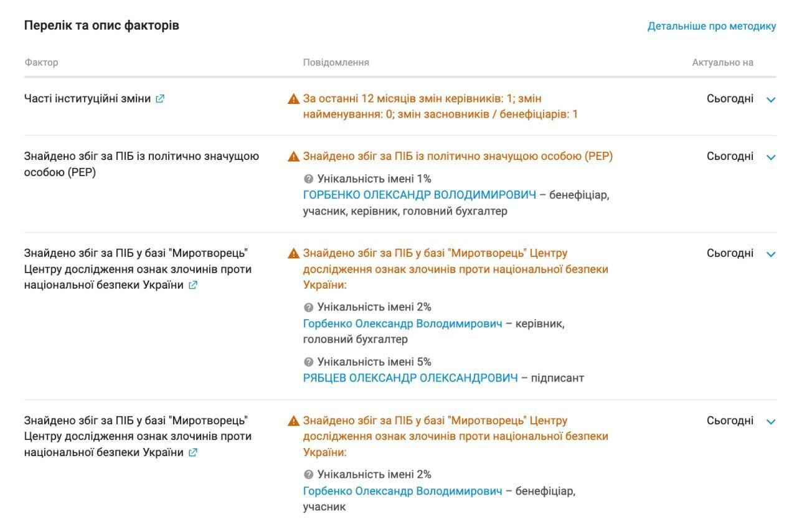Click the Актуально на column header
The height and width of the screenshot is (532, 797).
[722, 62]
